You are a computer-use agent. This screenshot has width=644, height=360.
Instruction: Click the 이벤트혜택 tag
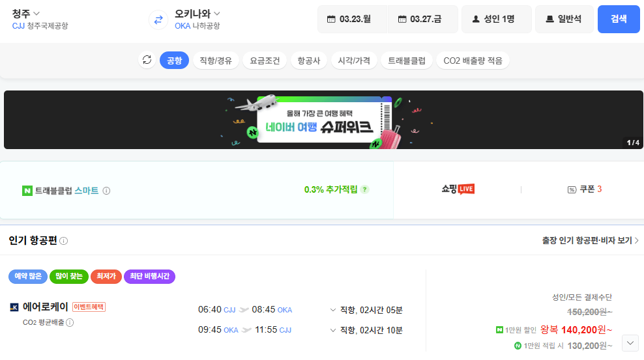click(x=89, y=307)
